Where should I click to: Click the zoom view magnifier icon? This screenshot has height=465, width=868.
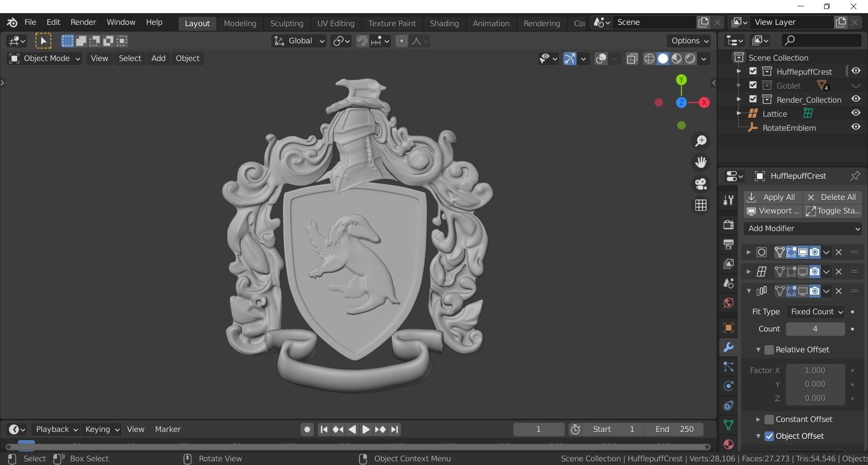[x=701, y=141]
